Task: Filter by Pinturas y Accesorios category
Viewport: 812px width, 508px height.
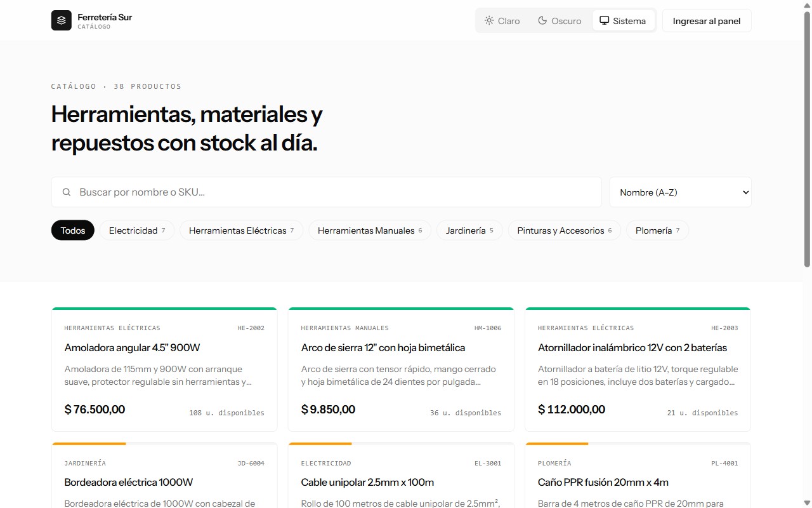Action: [565, 230]
